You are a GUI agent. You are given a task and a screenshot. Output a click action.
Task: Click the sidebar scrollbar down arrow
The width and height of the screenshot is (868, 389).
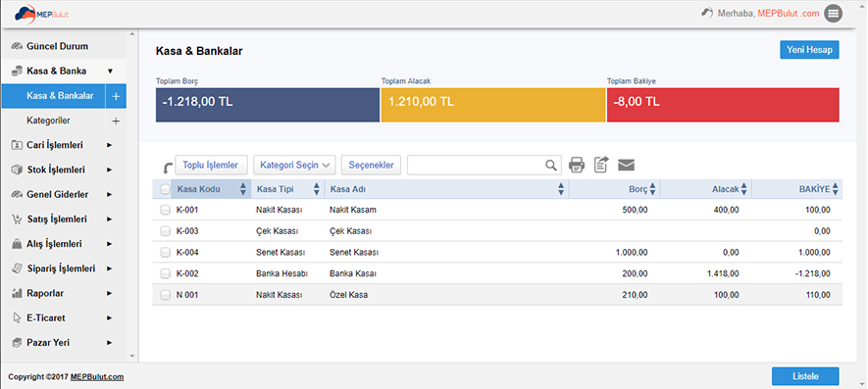click(x=131, y=356)
